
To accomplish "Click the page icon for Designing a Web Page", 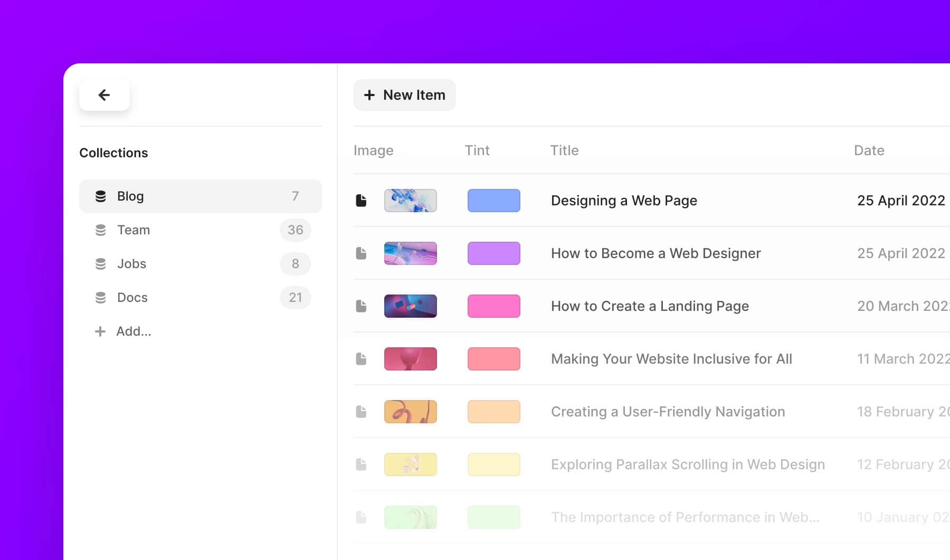I will tap(362, 201).
